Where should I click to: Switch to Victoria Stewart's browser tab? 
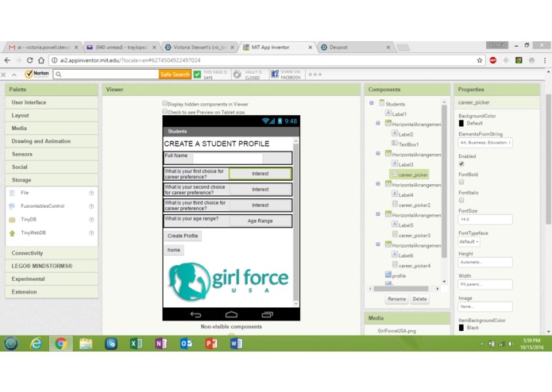tap(199, 47)
